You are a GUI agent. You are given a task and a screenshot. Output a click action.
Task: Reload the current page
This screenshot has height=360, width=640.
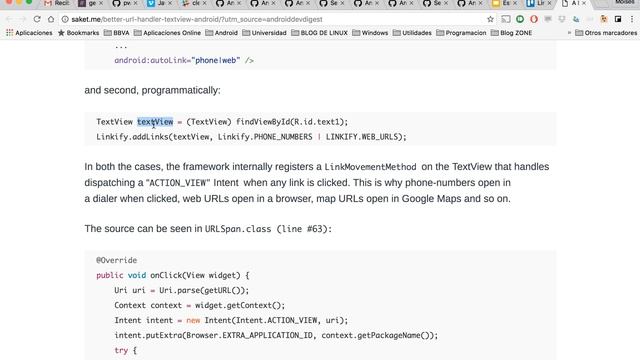tap(37, 19)
